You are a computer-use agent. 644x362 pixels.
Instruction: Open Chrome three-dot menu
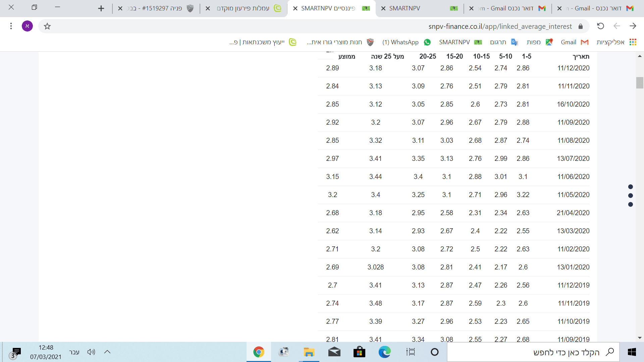point(11,26)
